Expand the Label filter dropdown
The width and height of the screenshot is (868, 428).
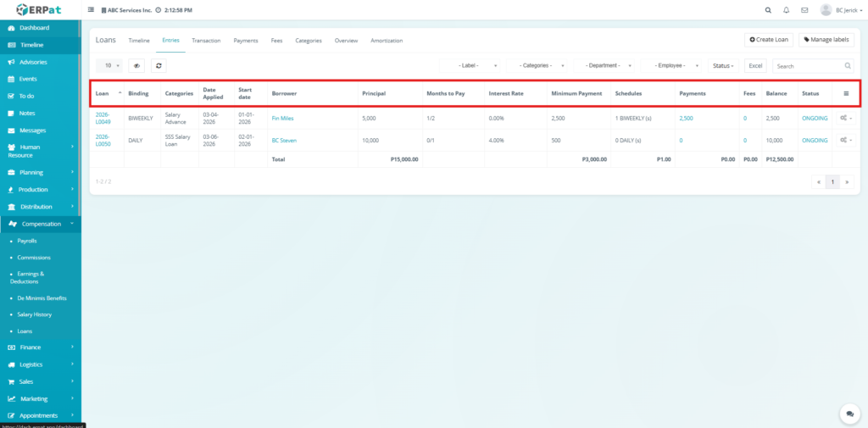click(469, 65)
